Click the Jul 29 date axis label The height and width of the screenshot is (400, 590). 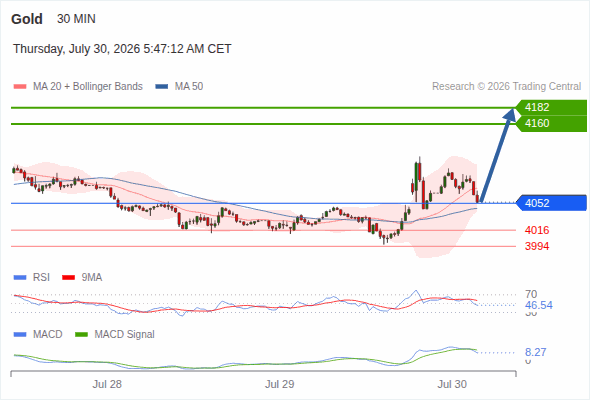(279, 384)
